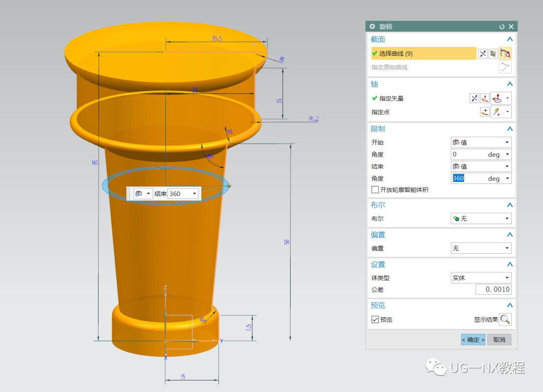The width and height of the screenshot is (543, 392).
Task: Click the reset icon in 旋转 title bar
Action: 502,27
